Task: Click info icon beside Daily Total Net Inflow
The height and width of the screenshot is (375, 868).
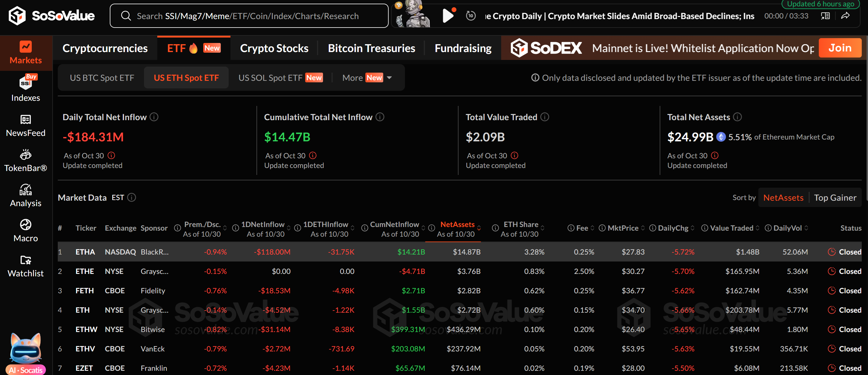Action: click(154, 117)
